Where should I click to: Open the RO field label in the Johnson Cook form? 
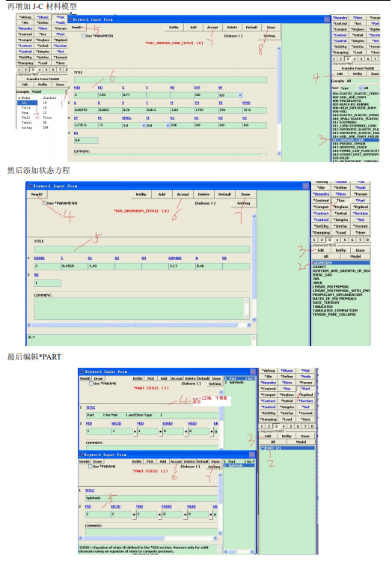100,88
